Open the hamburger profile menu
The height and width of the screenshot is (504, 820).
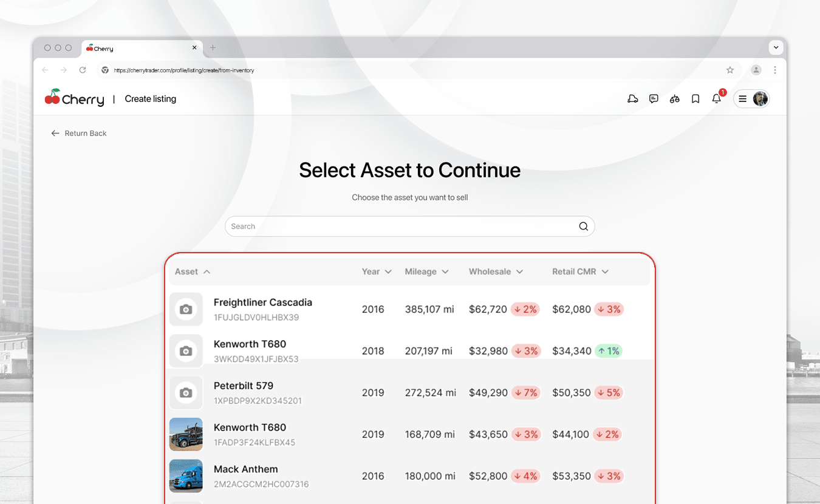pos(742,98)
